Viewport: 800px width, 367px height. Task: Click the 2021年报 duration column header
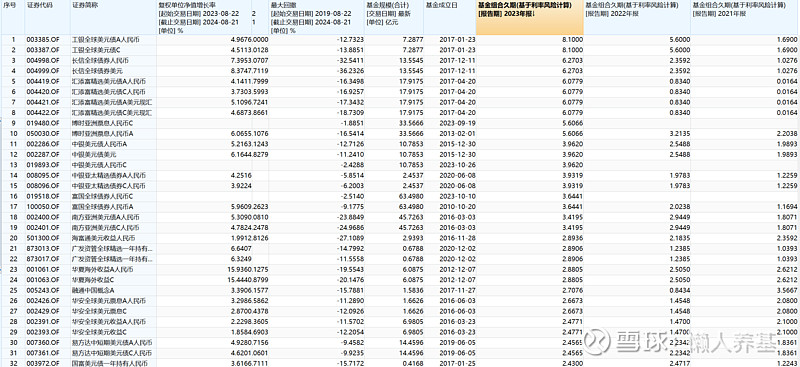point(745,17)
